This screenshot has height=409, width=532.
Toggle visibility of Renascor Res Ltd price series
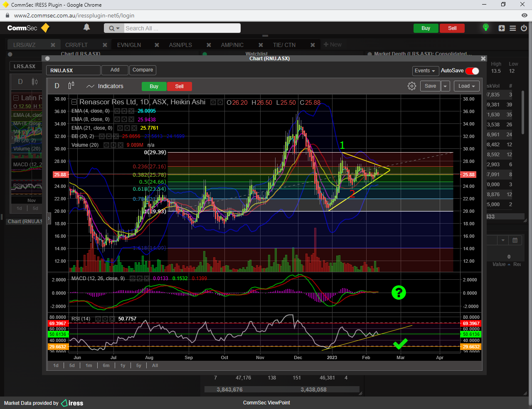(213, 102)
